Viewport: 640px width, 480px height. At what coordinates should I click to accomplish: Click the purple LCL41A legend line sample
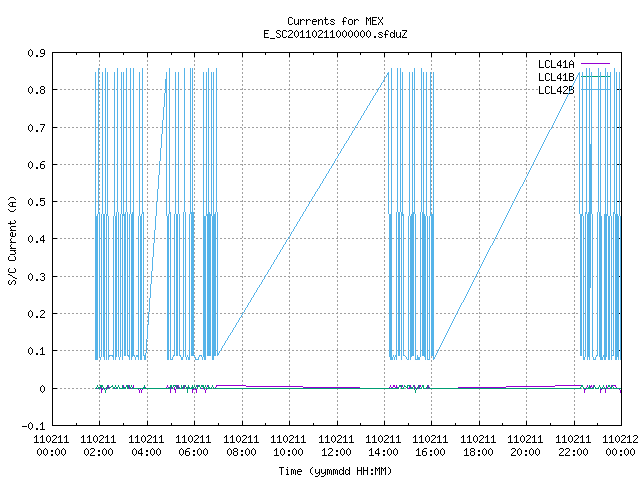[x=595, y=64]
